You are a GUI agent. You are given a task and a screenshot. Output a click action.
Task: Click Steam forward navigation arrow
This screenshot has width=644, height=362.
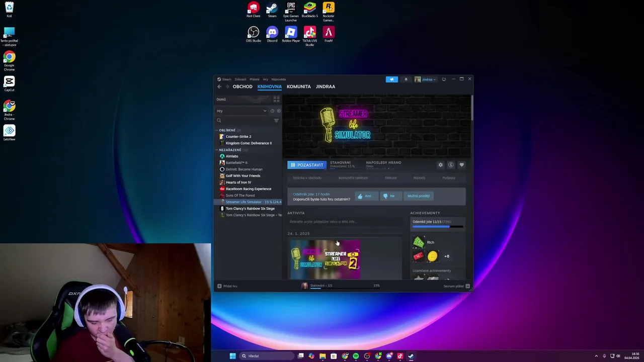coord(226,86)
